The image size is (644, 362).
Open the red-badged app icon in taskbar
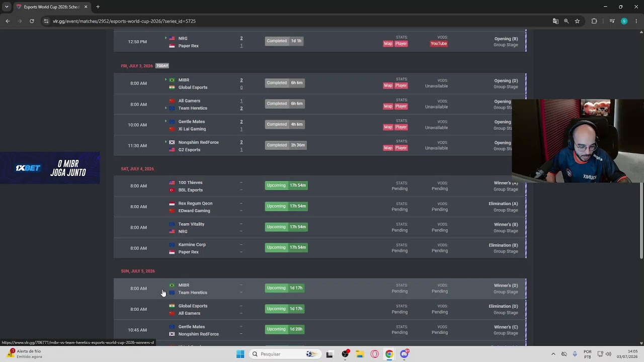345,354
